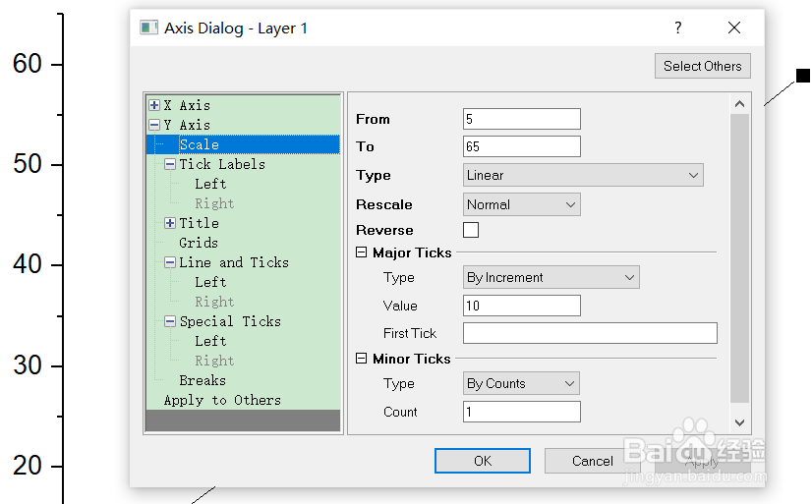The image size is (812, 504).
Task: Open the scale Type dropdown showing Linear
Action: click(583, 176)
